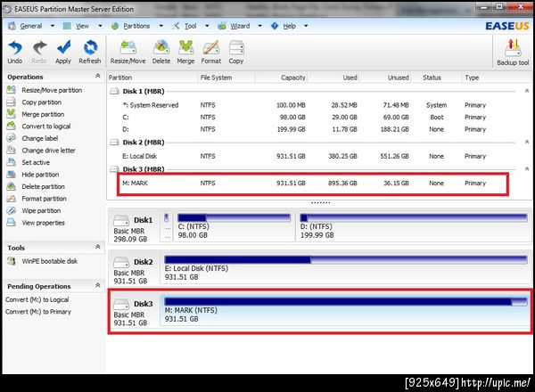
Task: Open the Backup tool
Action: (x=513, y=48)
